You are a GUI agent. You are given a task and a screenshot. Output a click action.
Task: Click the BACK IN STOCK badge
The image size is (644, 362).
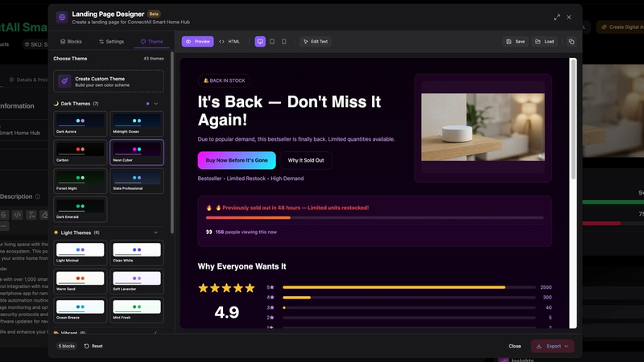point(225,80)
